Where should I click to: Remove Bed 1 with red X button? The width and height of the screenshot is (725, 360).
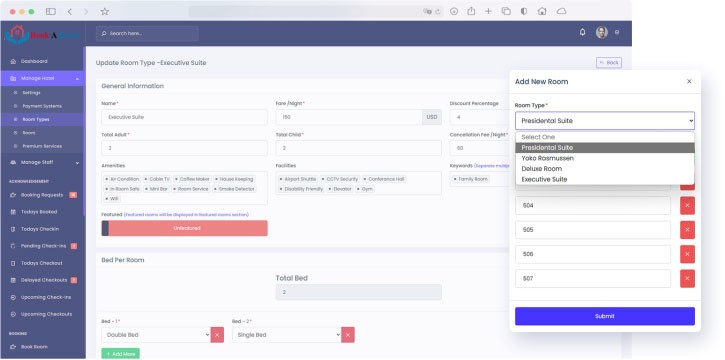point(217,335)
